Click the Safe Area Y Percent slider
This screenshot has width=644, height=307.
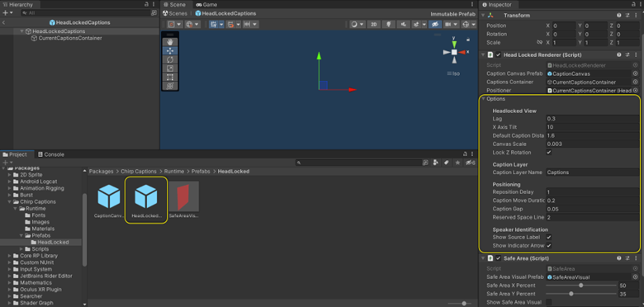581,294
